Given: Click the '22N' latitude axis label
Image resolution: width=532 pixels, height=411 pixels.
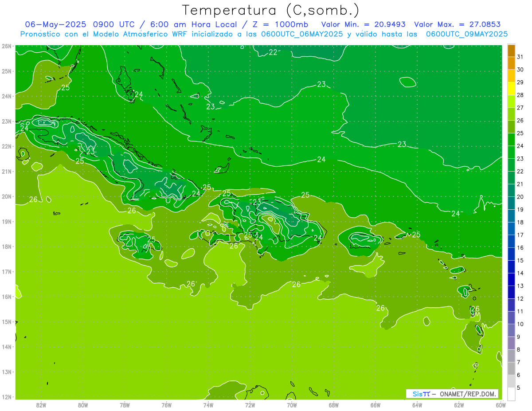Looking at the screenshot, I should tap(6, 146).
